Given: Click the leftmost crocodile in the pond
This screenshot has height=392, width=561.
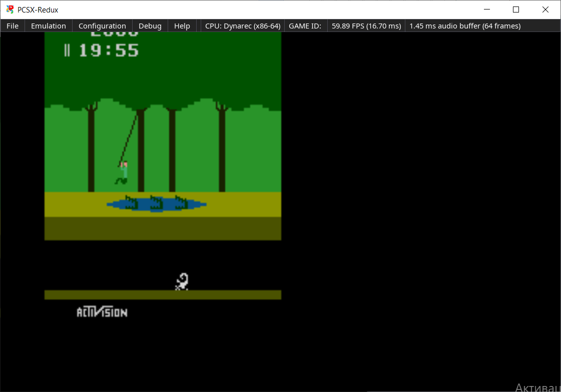Looking at the screenshot, I should tap(131, 202).
